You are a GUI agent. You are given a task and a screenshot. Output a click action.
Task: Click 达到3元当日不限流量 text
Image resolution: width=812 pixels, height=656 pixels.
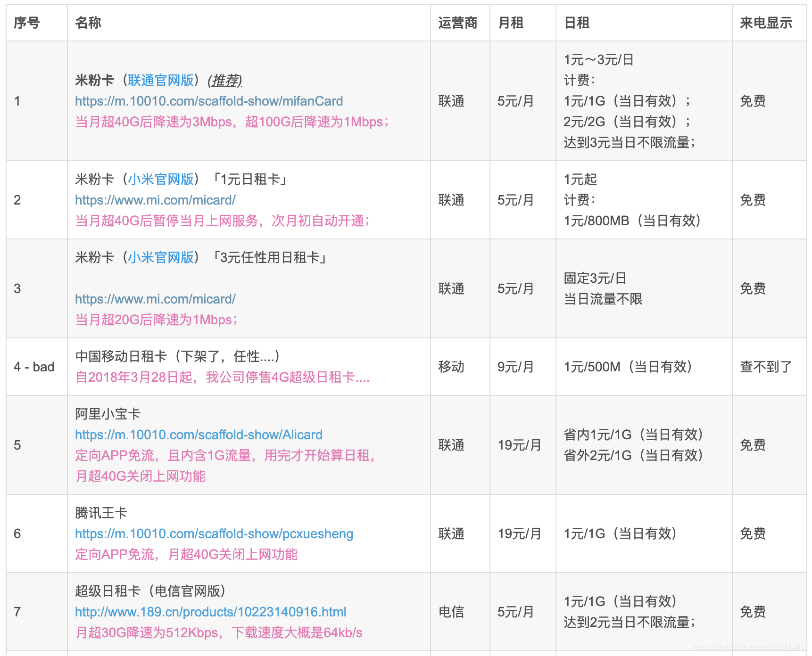pos(629,143)
